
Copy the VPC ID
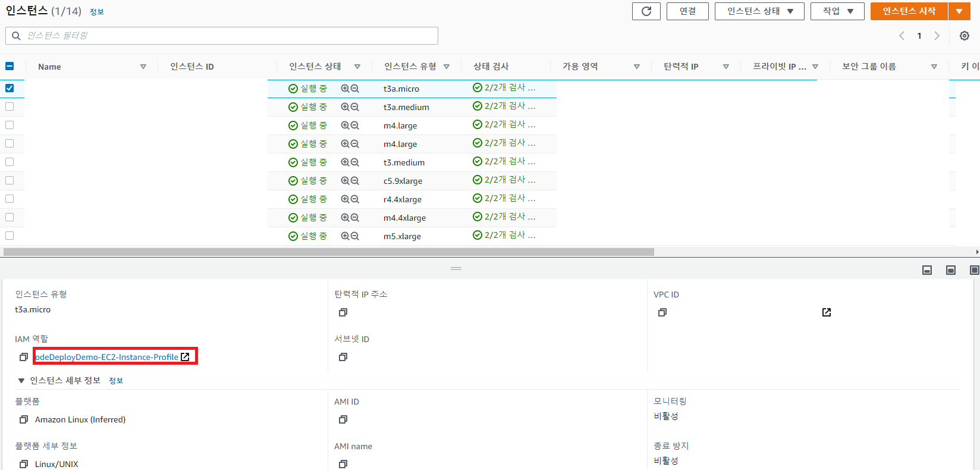pos(662,312)
